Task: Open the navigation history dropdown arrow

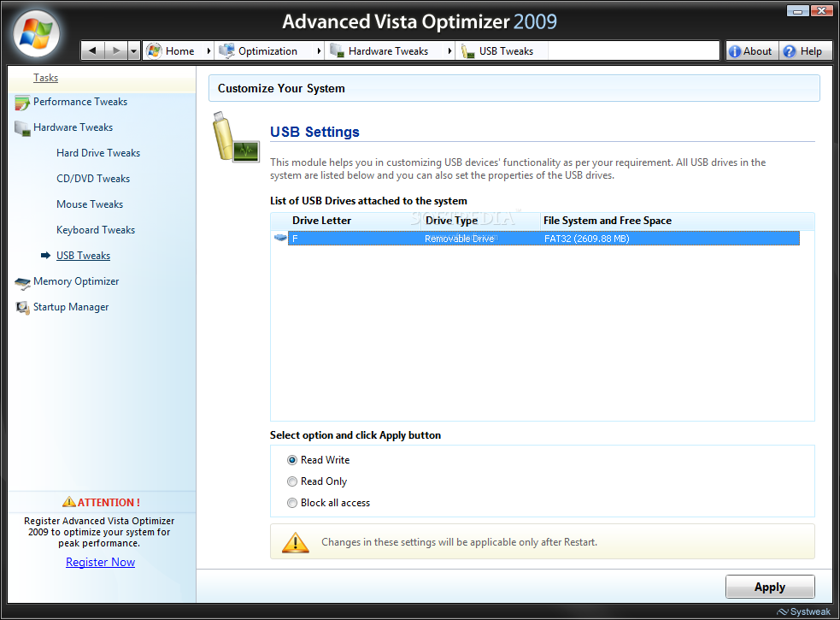Action: [x=134, y=51]
